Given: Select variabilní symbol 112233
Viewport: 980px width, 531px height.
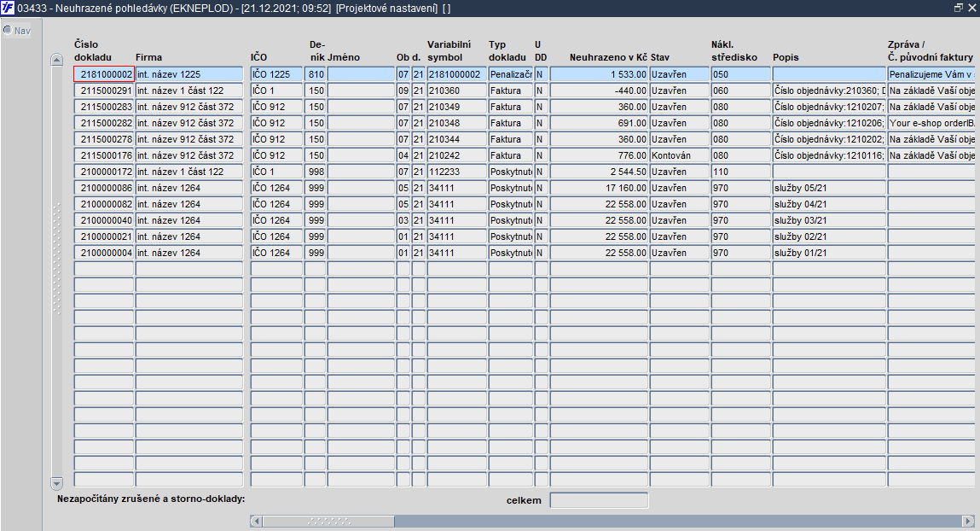Looking at the screenshot, I should point(457,172).
